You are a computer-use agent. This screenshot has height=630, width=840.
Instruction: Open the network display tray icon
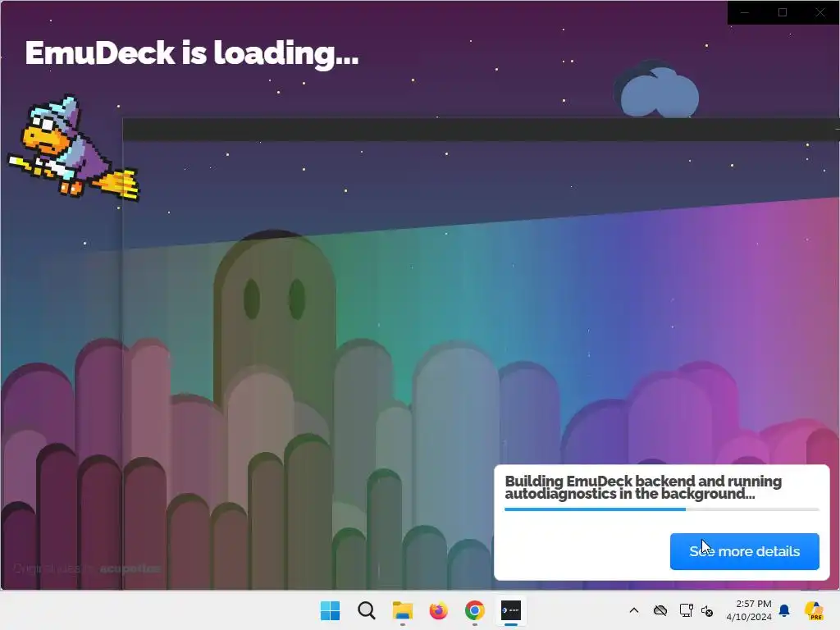pyautogui.click(x=686, y=610)
